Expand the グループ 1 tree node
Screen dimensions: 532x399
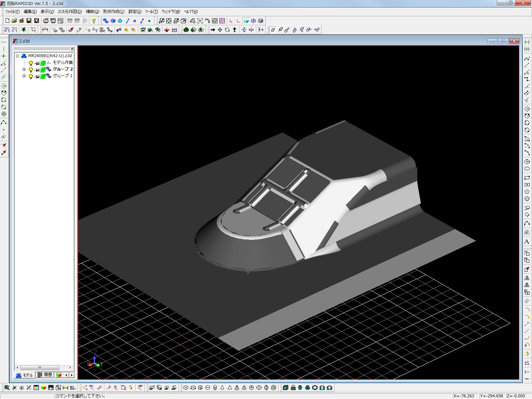[x=24, y=76]
